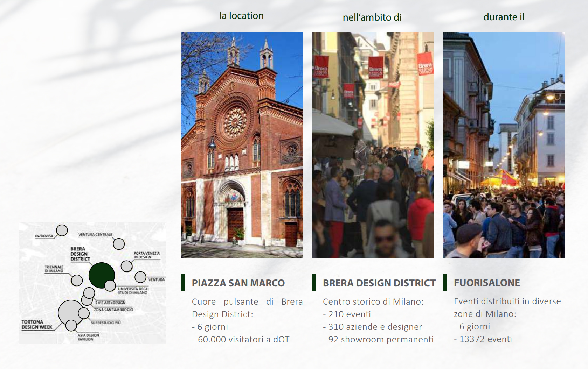Viewport: 588px width, 369px height.
Task: Click the 'la location' heading
Action: coord(241,16)
